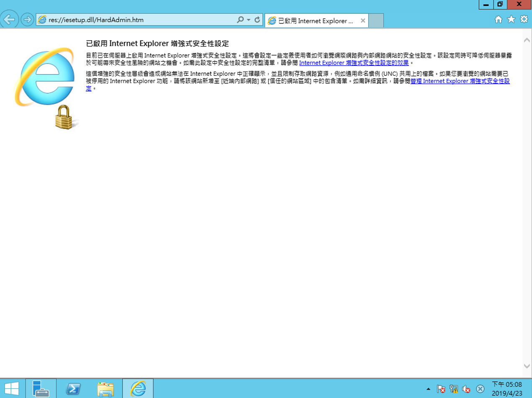
Task: Open the Windows Start button
Action: click(11, 389)
